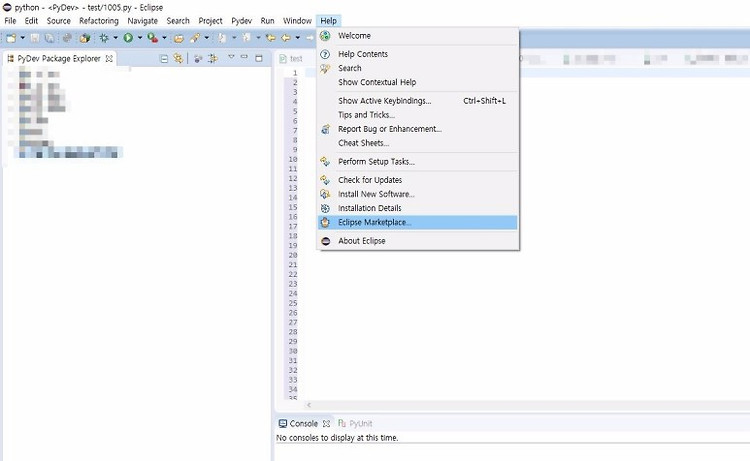The width and height of the screenshot is (750, 461).
Task: Open the Navigate menu
Action: coord(143,21)
